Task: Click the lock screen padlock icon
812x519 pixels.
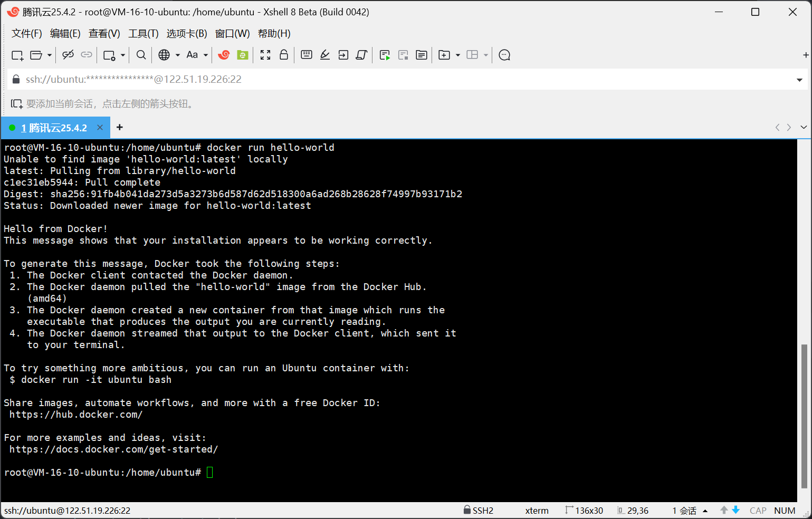Action: tap(284, 55)
